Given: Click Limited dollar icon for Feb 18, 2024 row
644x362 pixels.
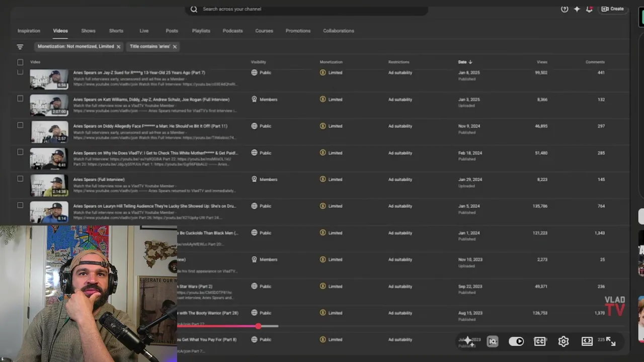Looking at the screenshot, I should coord(323,153).
